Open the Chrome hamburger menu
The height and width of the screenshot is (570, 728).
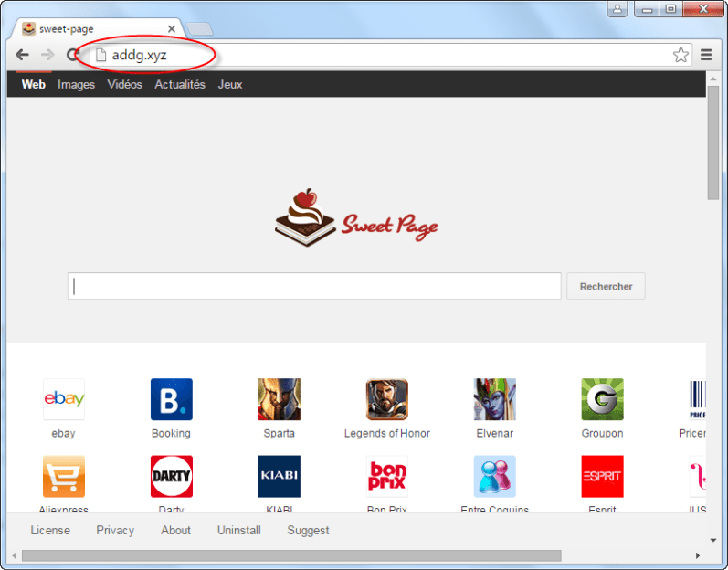tap(706, 55)
